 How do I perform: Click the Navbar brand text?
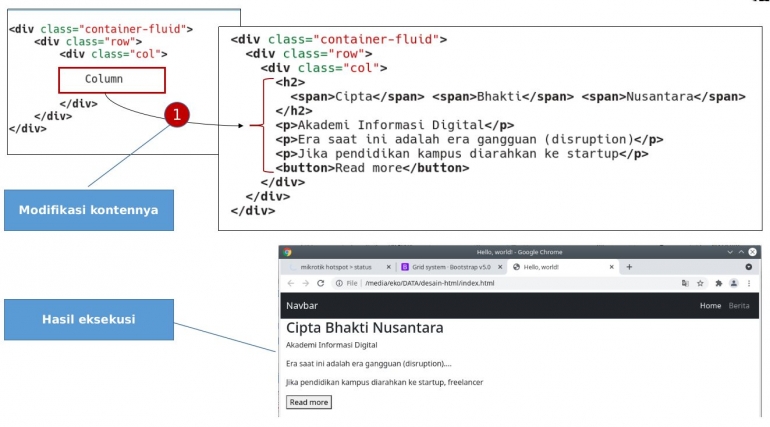[302, 306]
